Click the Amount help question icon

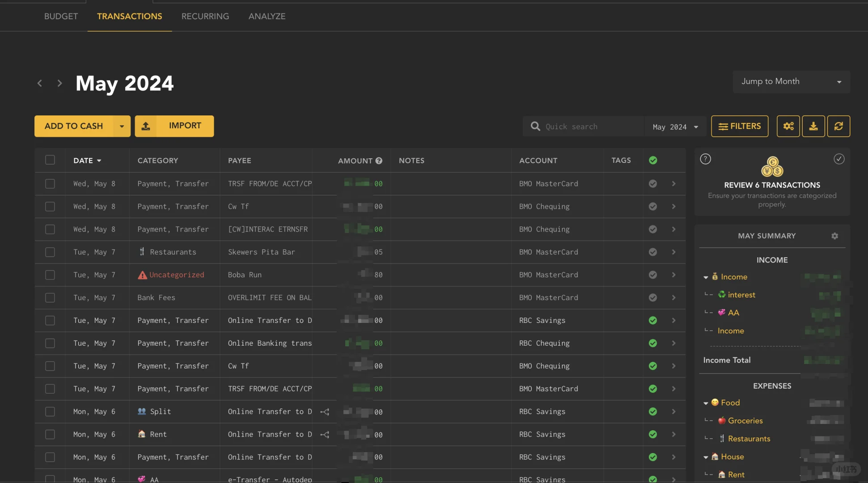379,161
